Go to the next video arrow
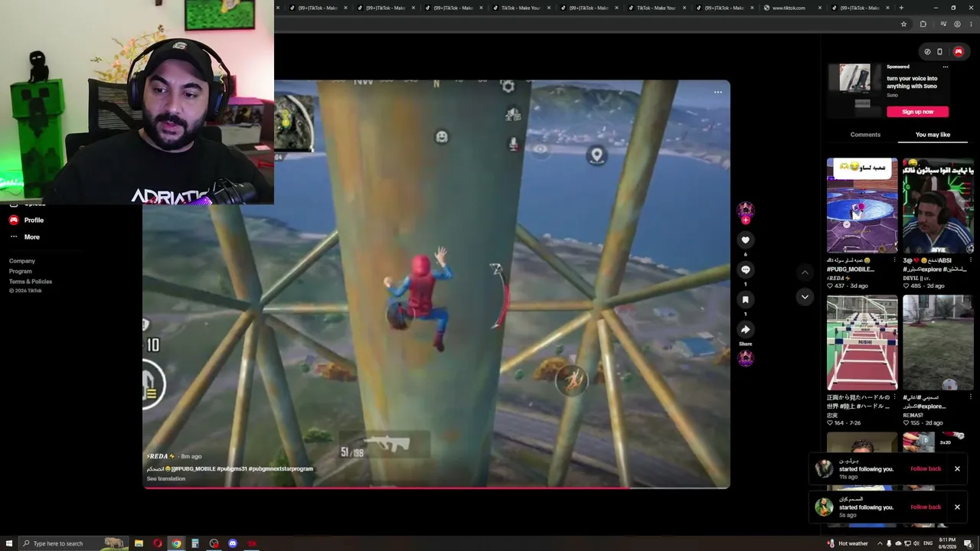This screenshot has width=980, height=551. 805,297
